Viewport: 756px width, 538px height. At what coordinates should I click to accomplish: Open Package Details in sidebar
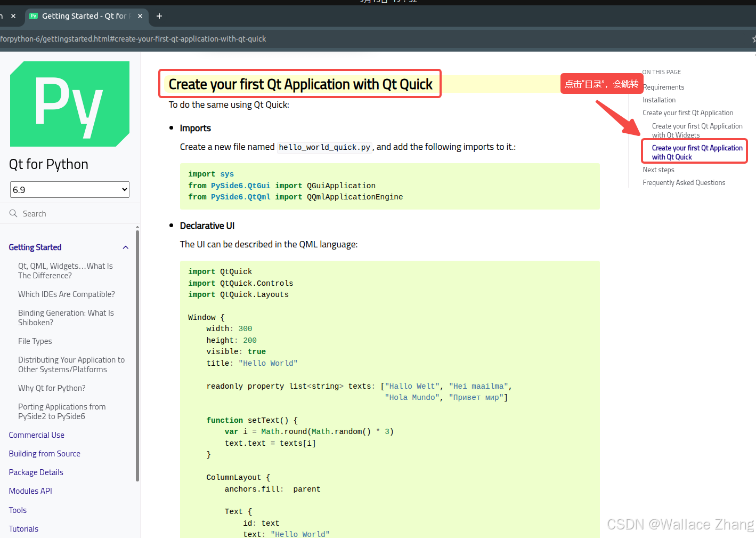[36, 472]
